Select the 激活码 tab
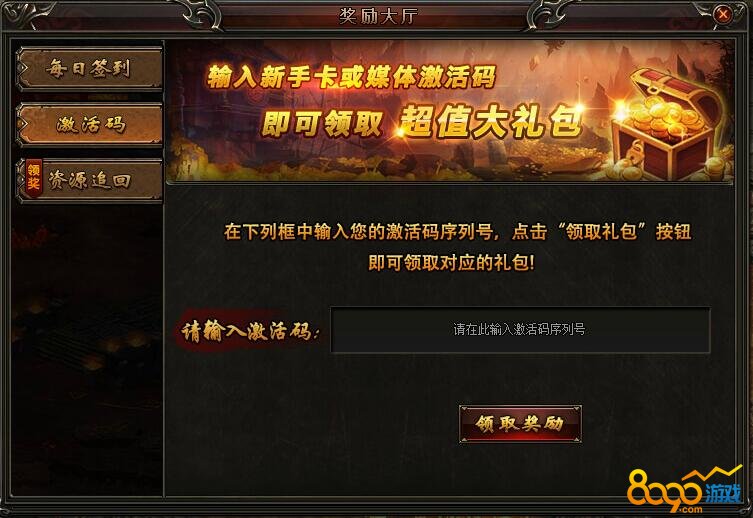 (x=90, y=124)
